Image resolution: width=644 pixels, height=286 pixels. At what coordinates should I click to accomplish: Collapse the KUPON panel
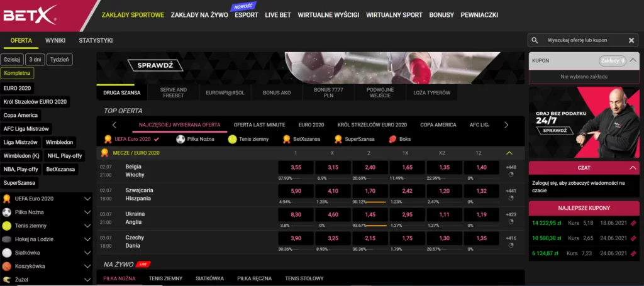633,60
